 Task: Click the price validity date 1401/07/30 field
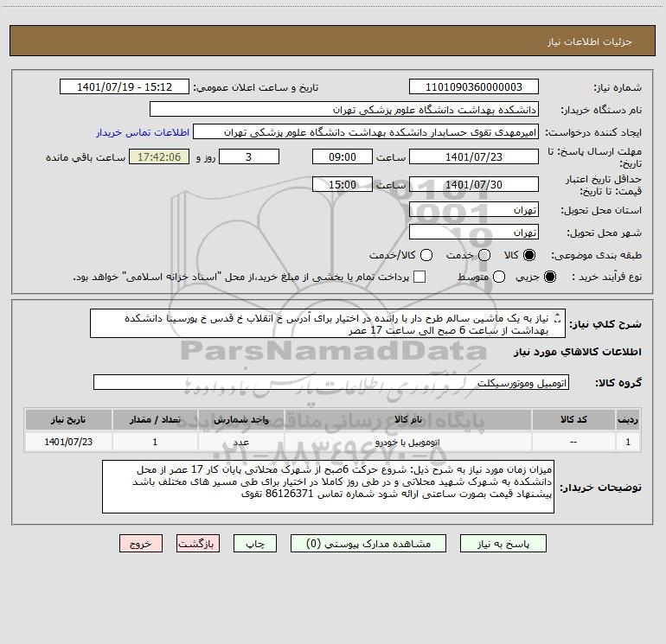pyautogui.click(x=474, y=185)
